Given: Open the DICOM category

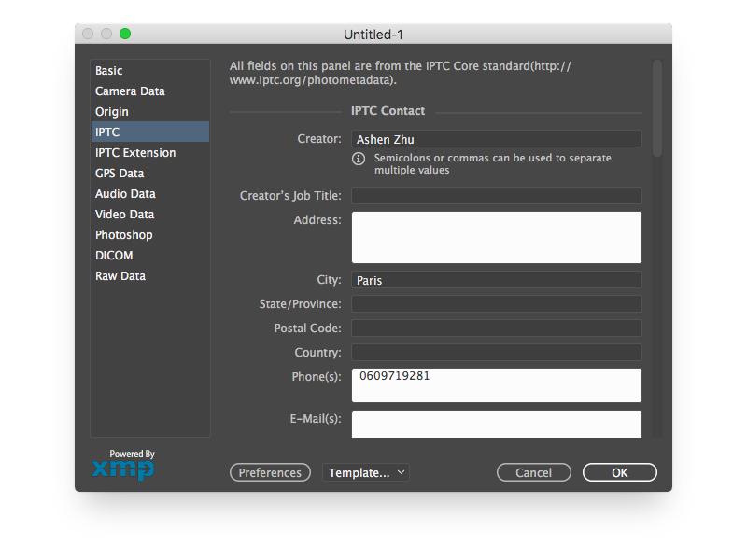Looking at the screenshot, I should 149,255.
